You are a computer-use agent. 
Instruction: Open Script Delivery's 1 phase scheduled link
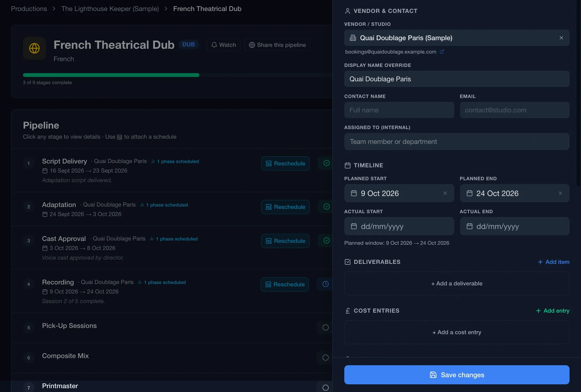click(x=175, y=161)
